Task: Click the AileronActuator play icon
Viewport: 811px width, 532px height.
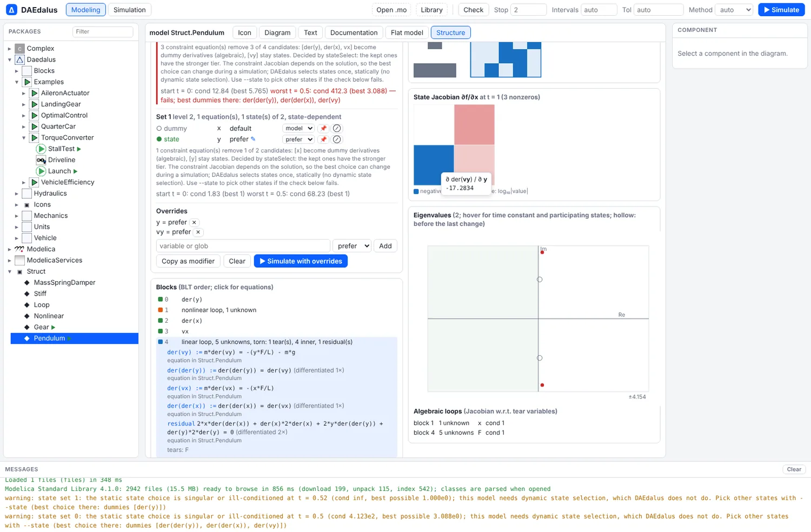Action: point(34,93)
